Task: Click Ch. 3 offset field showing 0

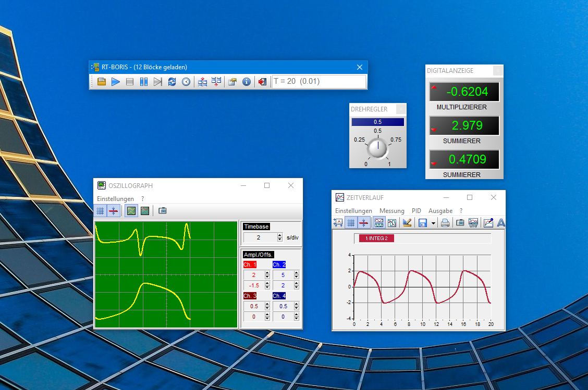Action: pos(254,317)
